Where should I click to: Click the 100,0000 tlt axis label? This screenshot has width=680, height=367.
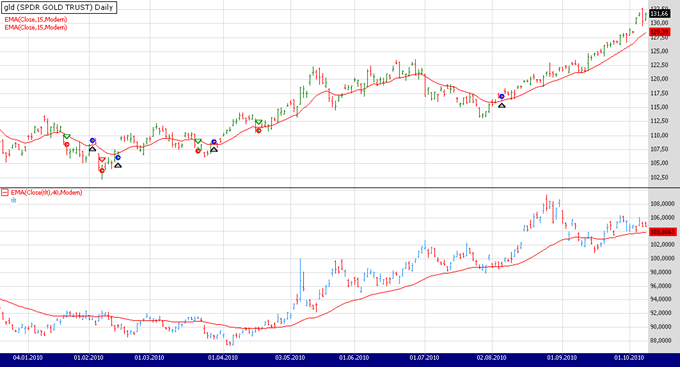pyautogui.click(x=662, y=258)
